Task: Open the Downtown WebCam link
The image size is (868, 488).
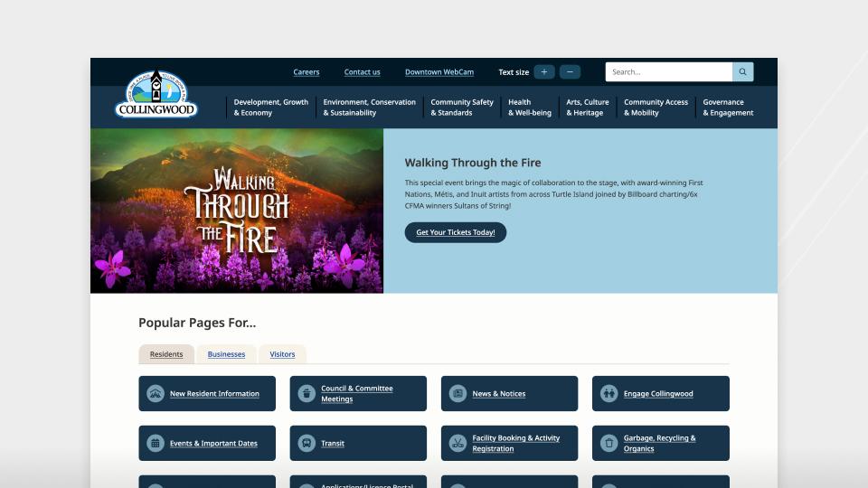Action: coord(439,72)
